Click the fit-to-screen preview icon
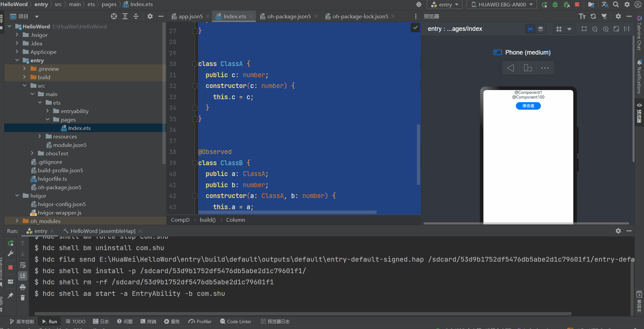The width and height of the screenshot is (644, 329). [616, 29]
